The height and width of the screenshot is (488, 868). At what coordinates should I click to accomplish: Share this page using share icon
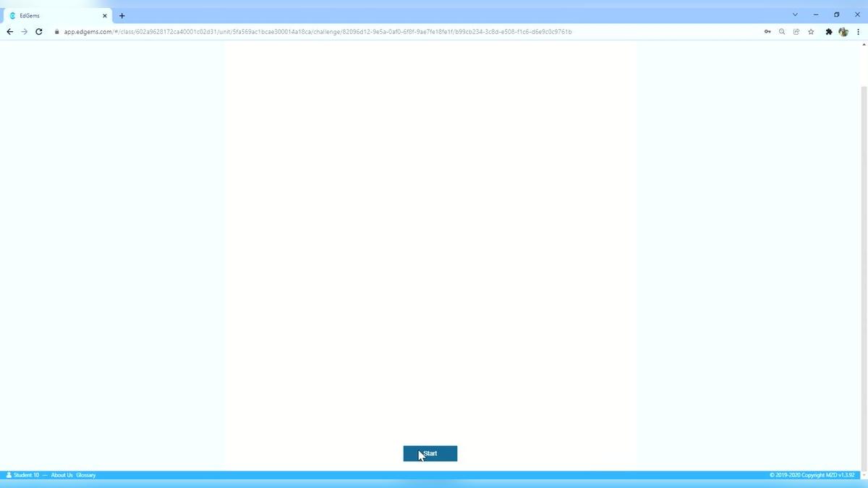click(796, 32)
